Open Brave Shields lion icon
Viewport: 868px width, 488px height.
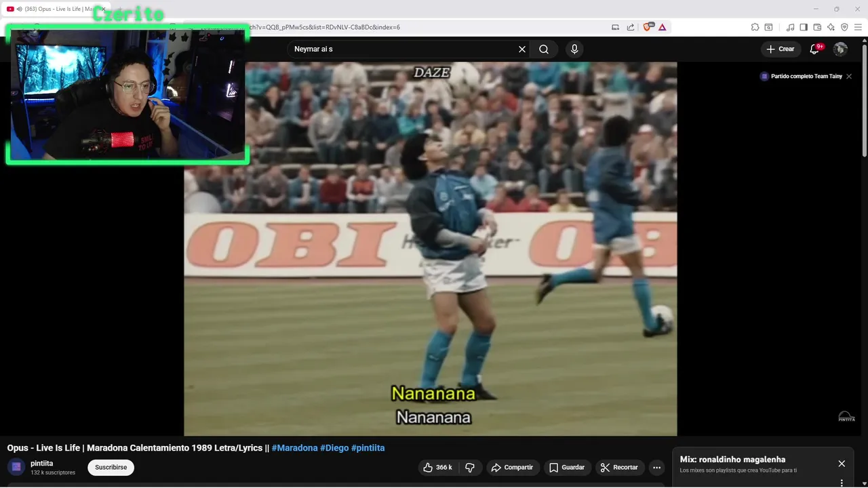click(647, 27)
